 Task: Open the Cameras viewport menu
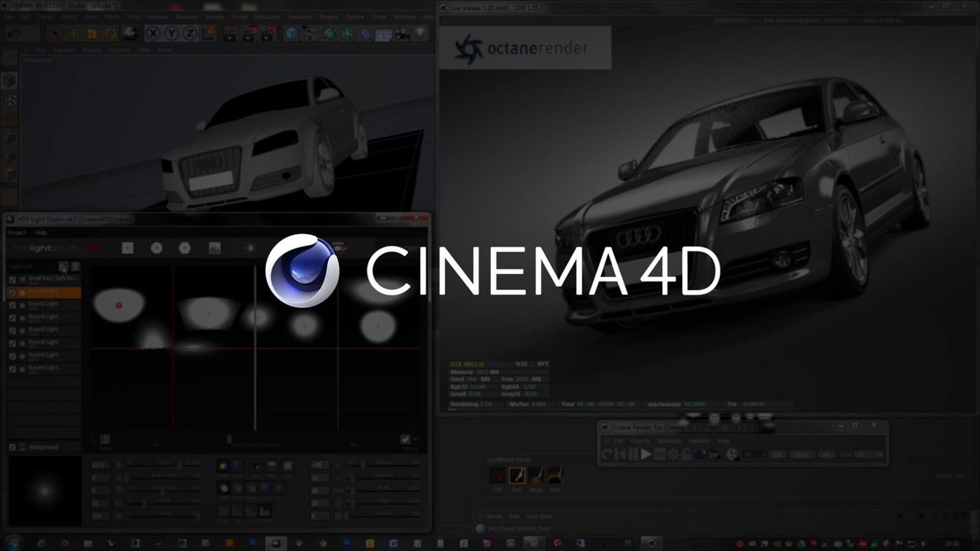click(65, 50)
